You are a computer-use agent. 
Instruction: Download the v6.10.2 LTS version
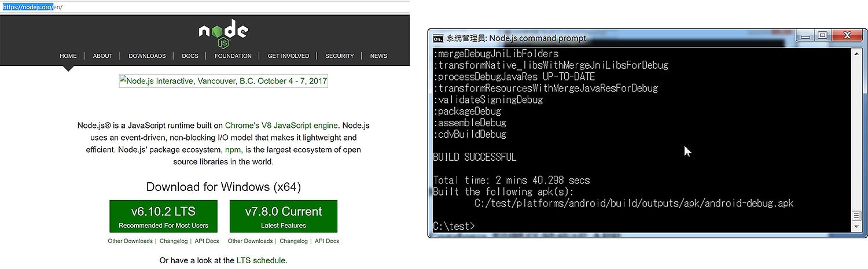coord(163,216)
